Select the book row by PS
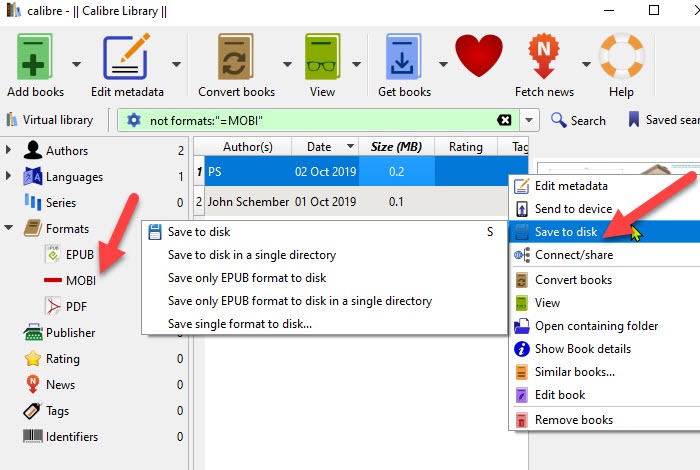The width and height of the screenshot is (700, 470). [356, 171]
